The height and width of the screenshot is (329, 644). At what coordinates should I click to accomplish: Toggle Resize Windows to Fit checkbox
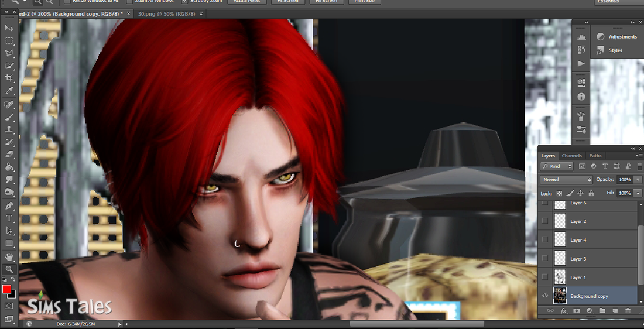[67, 1]
